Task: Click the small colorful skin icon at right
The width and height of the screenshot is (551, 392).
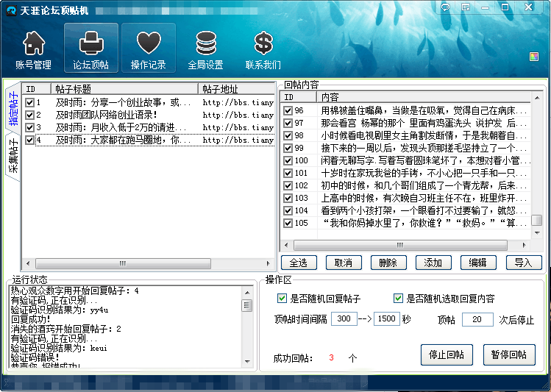Action: click(x=534, y=56)
